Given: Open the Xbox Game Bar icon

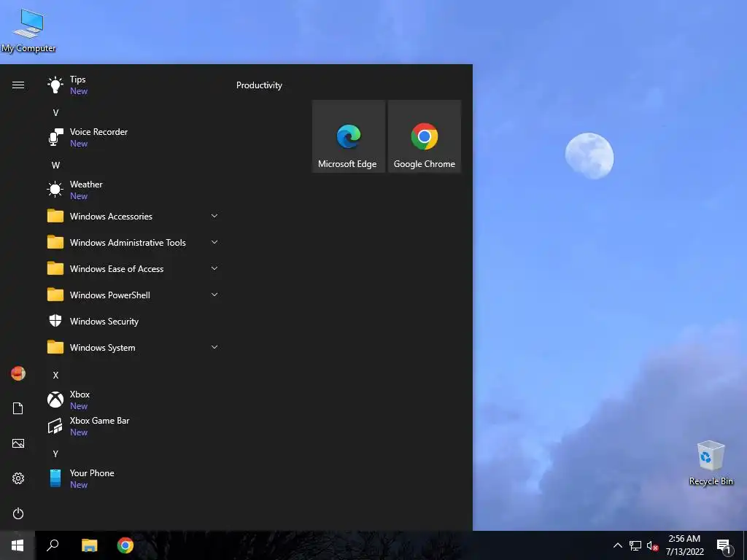Looking at the screenshot, I should (55, 426).
